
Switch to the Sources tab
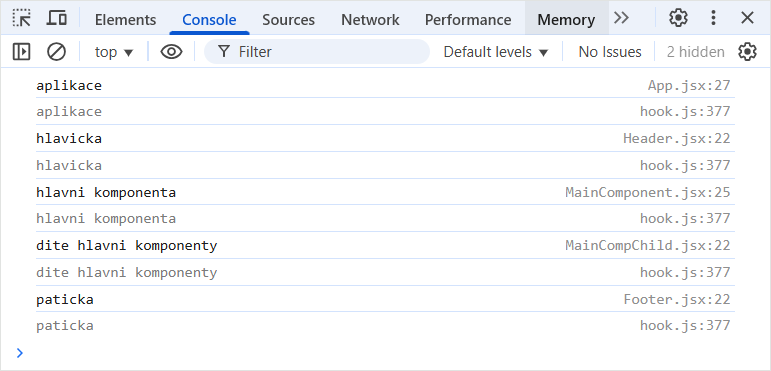pos(288,20)
